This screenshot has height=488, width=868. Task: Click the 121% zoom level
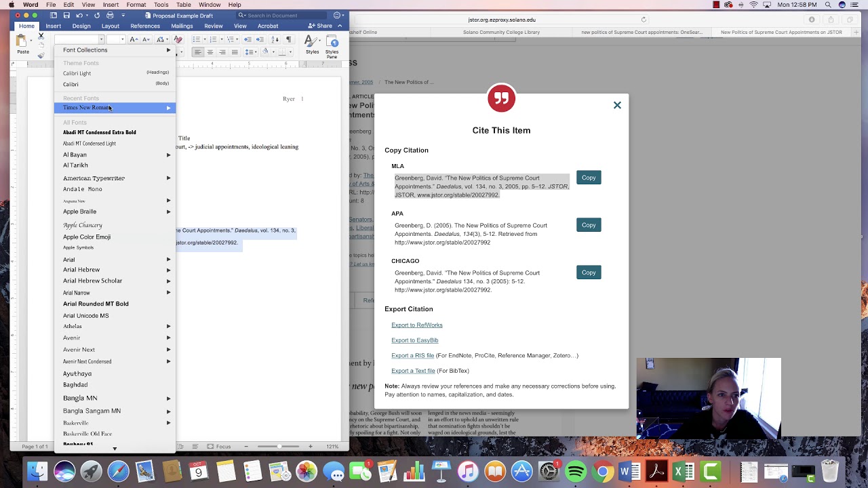(x=332, y=447)
